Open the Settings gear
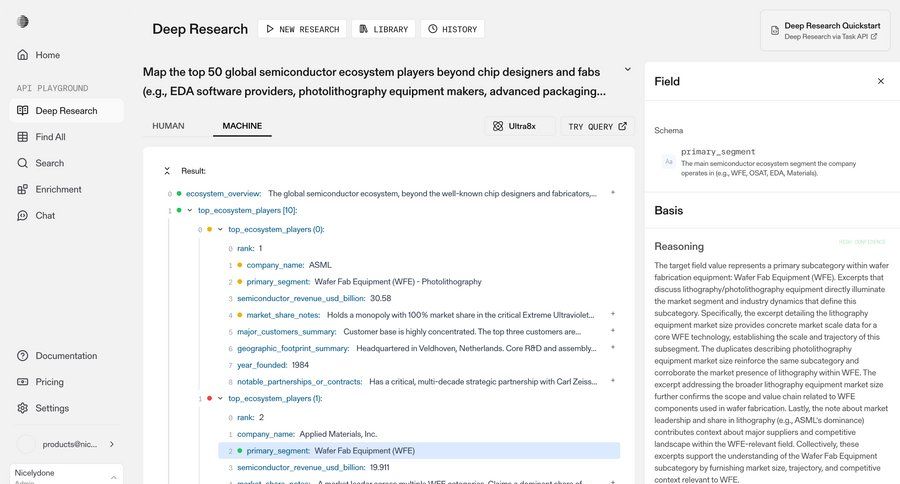 [23, 408]
